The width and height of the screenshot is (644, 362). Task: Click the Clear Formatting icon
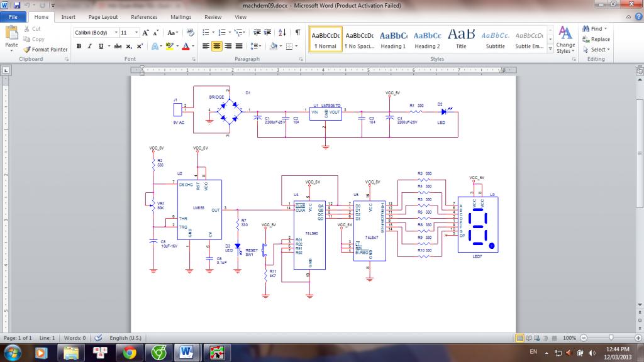coord(190,33)
